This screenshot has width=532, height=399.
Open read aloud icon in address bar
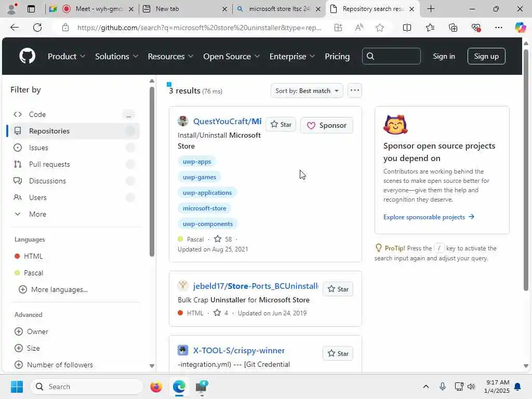(x=359, y=28)
